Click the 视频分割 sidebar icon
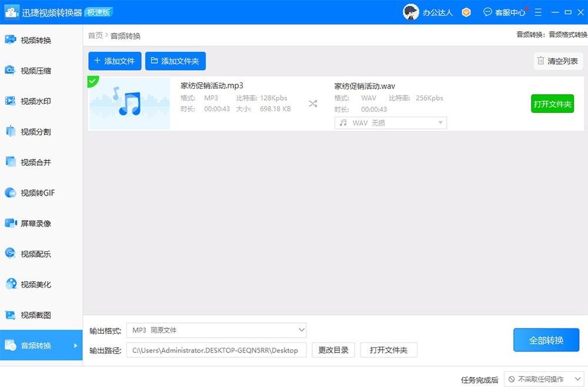588x392 pixels. [x=11, y=131]
